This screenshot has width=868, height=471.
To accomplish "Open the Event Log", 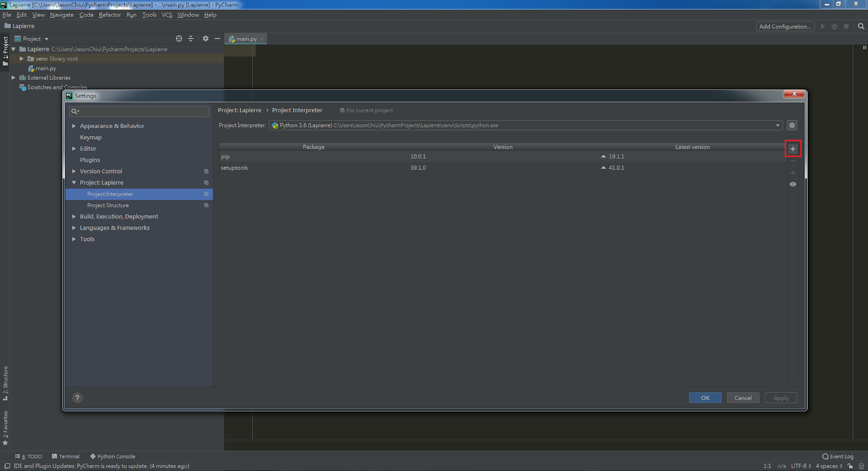I will point(838,456).
